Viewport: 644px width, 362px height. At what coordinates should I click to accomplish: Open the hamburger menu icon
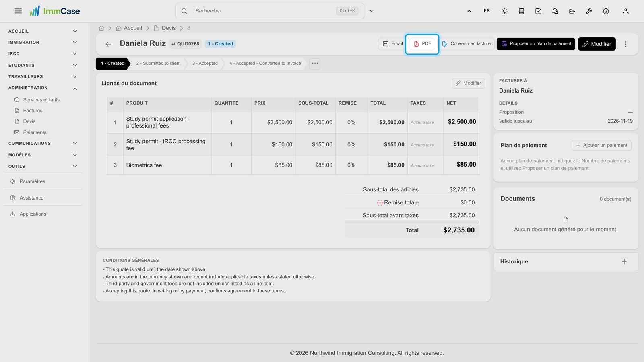18,11
